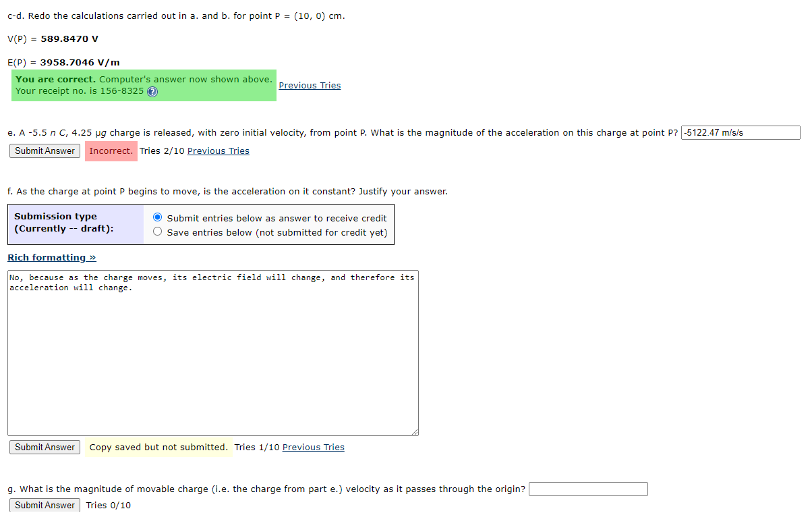
Task: Submit Answer for part e acceleration
Action: (44, 151)
